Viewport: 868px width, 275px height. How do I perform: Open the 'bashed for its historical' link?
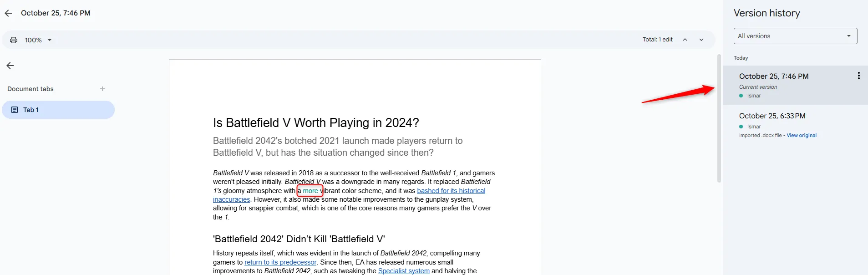pyautogui.click(x=451, y=191)
